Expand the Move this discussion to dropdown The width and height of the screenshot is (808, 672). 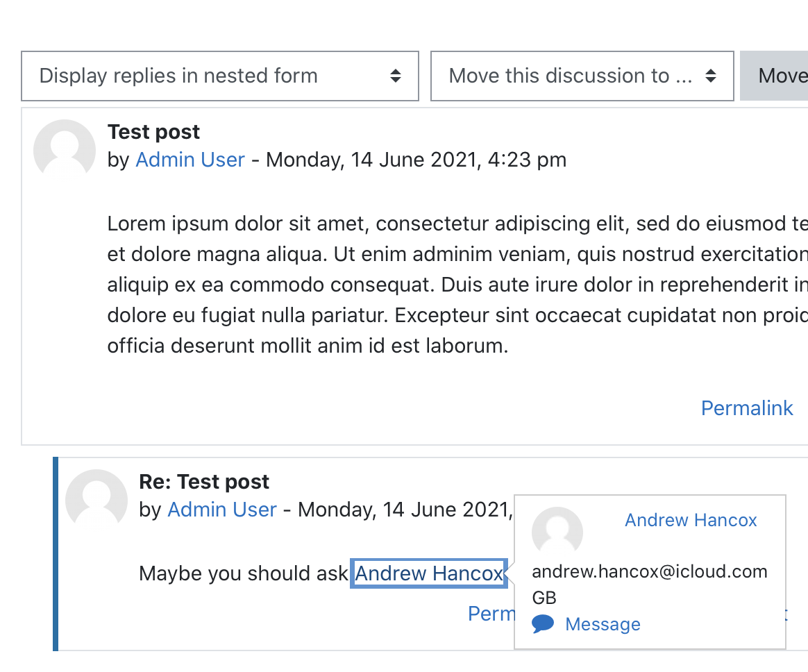[x=582, y=76]
